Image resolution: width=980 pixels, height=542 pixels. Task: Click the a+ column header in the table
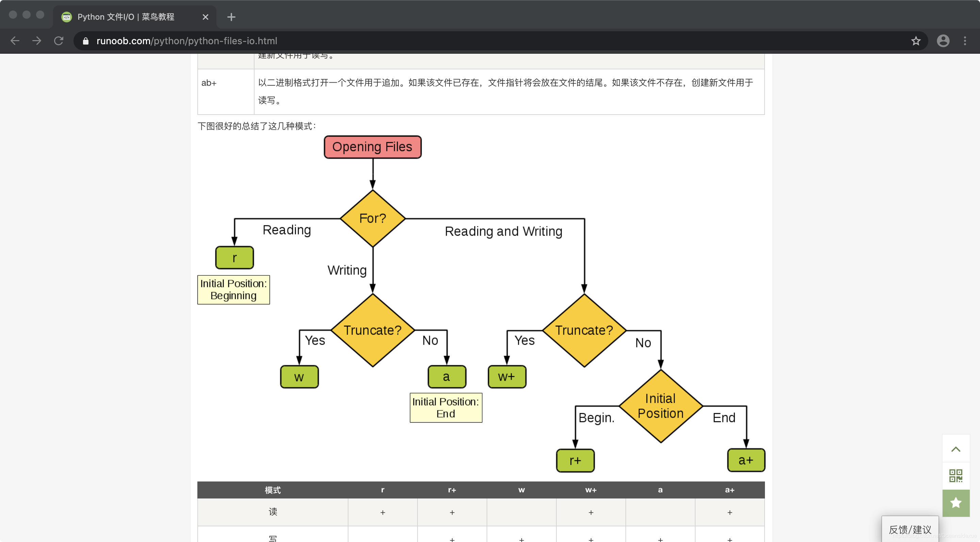tap(730, 490)
